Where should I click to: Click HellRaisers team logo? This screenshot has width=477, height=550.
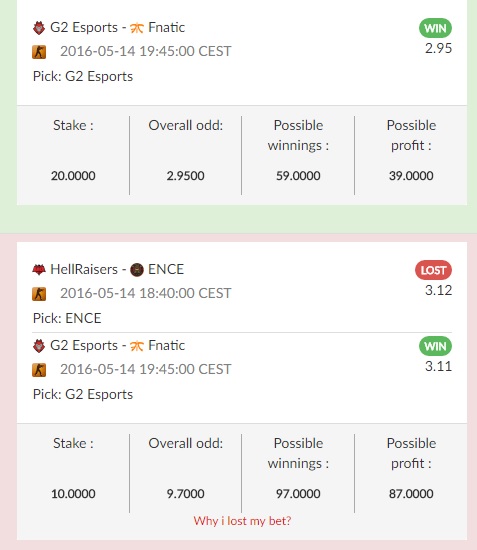pyautogui.click(x=39, y=270)
